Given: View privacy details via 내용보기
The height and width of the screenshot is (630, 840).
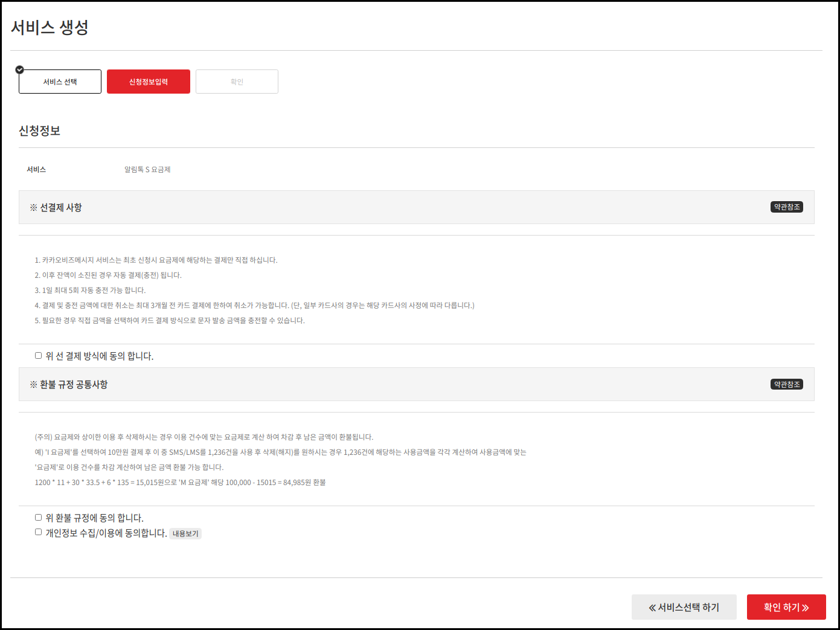Looking at the screenshot, I should [185, 534].
